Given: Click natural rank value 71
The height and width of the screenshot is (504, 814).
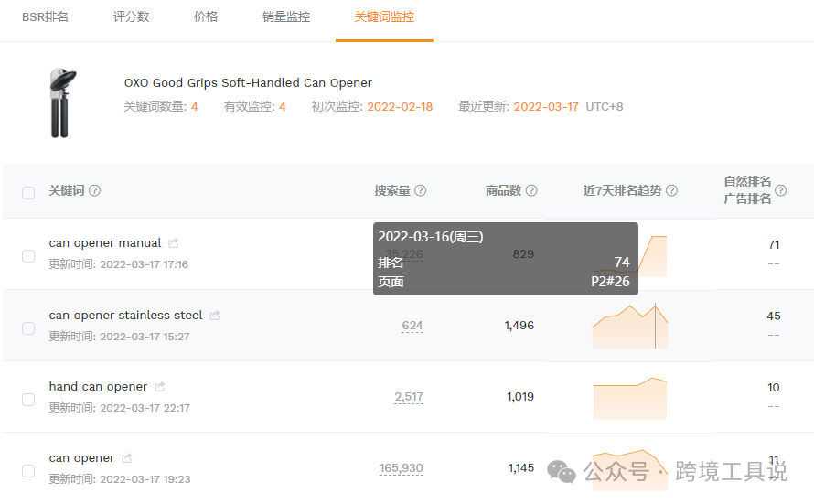Looking at the screenshot, I should pyautogui.click(x=774, y=245).
